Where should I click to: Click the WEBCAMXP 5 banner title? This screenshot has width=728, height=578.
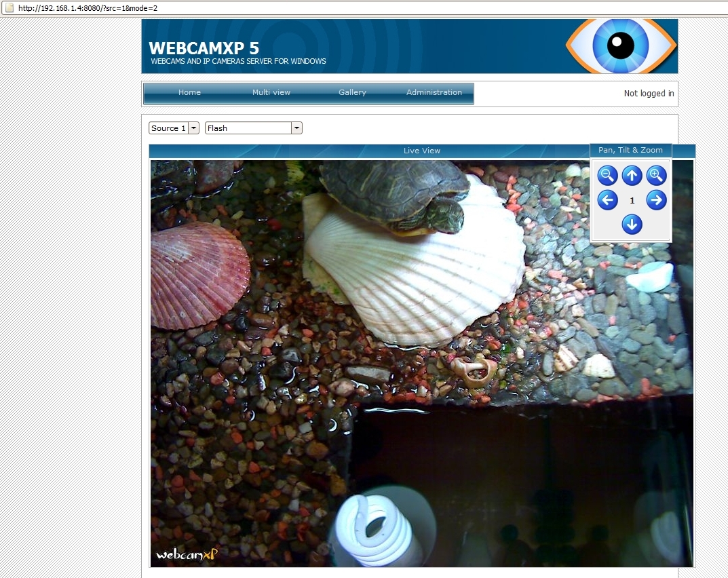(204, 48)
